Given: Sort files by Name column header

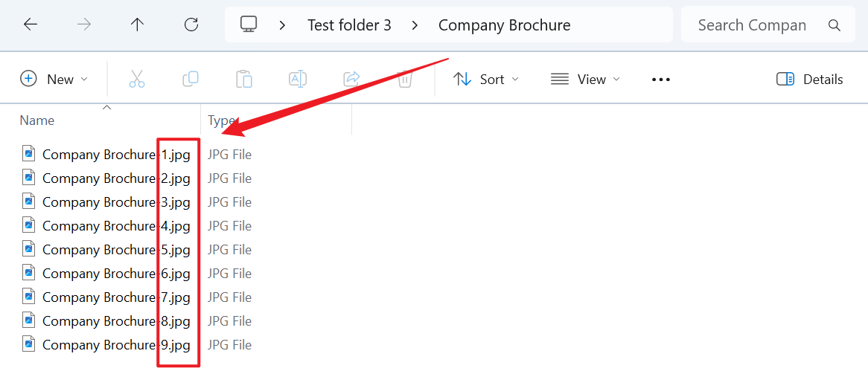Looking at the screenshot, I should point(37,120).
